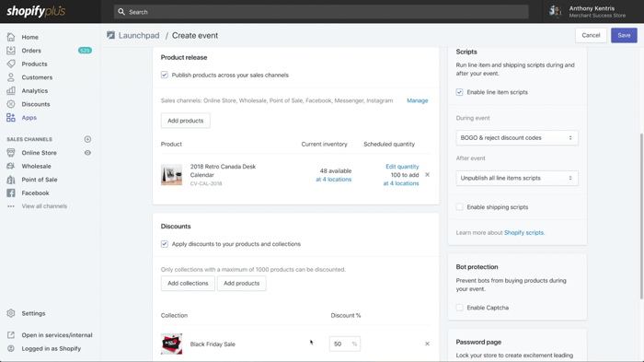The width and height of the screenshot is (644, 362).
Task: Click the Settings gear icon
Action: tap(11, 313)
